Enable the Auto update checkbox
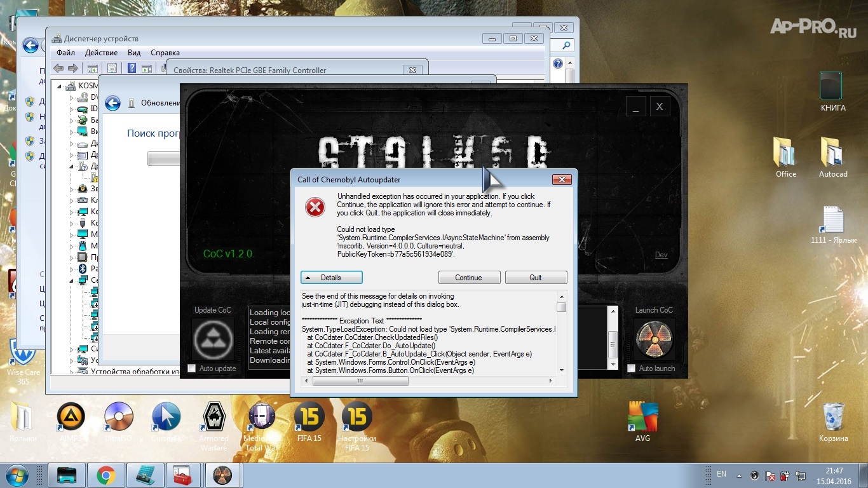 tap(191, 369)
